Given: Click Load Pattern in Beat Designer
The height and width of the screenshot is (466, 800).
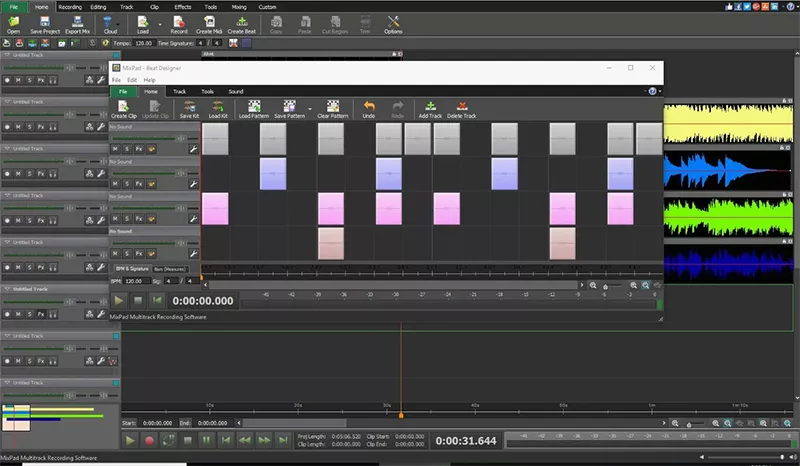Looking at the screenshot, I should coord(254,110).
